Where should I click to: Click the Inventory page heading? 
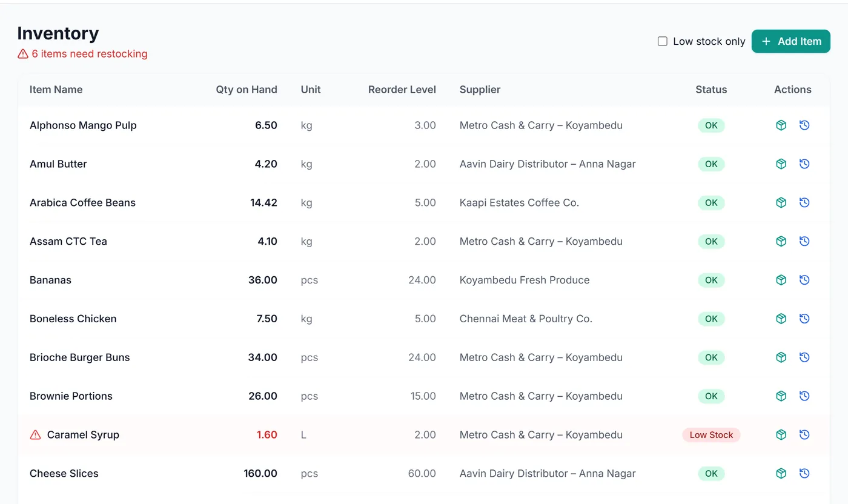58,33
